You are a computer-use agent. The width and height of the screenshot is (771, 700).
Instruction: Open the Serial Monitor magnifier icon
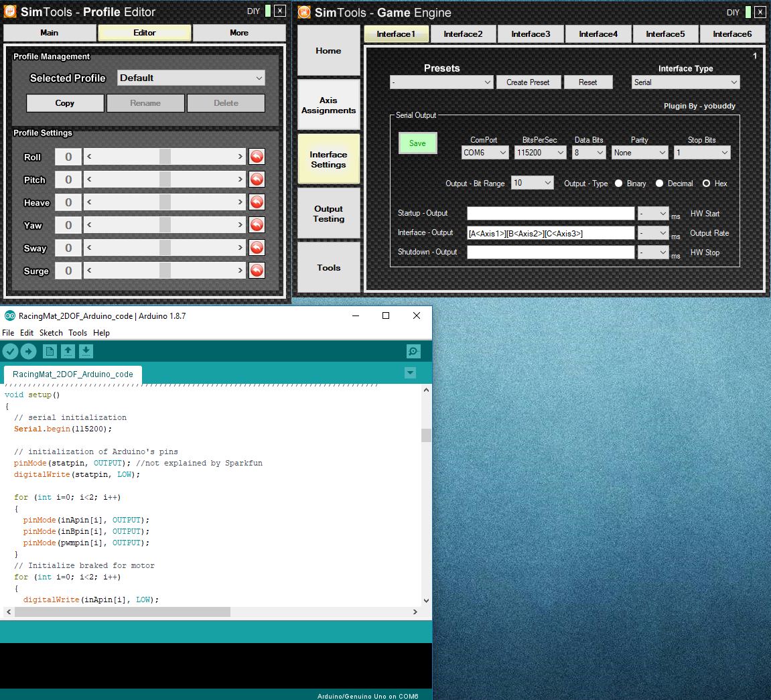413,351
